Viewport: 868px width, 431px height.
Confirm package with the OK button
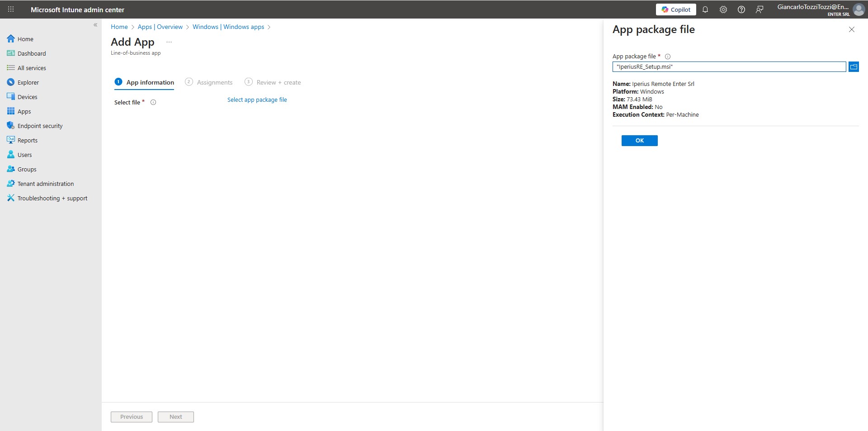click(639, 141)
